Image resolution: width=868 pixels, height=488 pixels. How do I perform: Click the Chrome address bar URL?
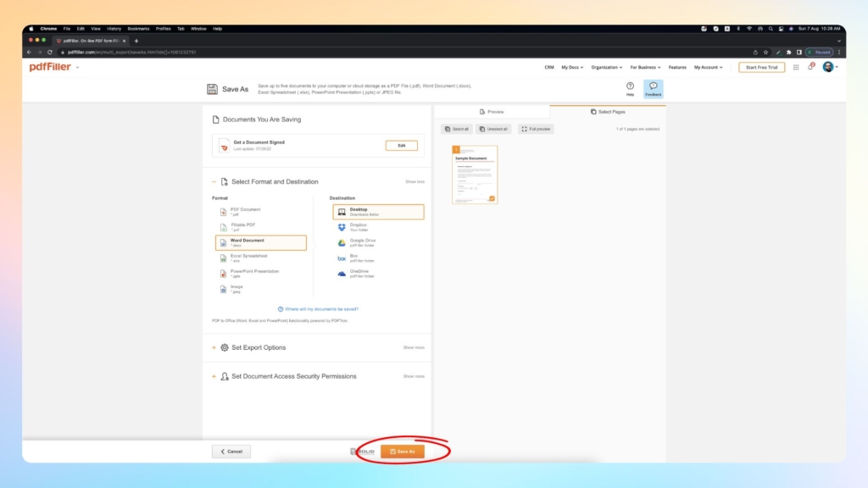(x=131, y=52)
